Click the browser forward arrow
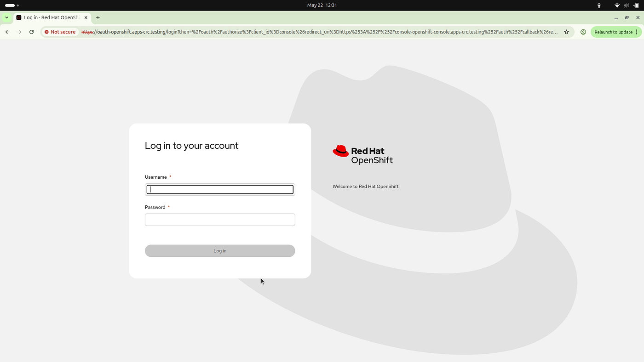 coord(19,32)
